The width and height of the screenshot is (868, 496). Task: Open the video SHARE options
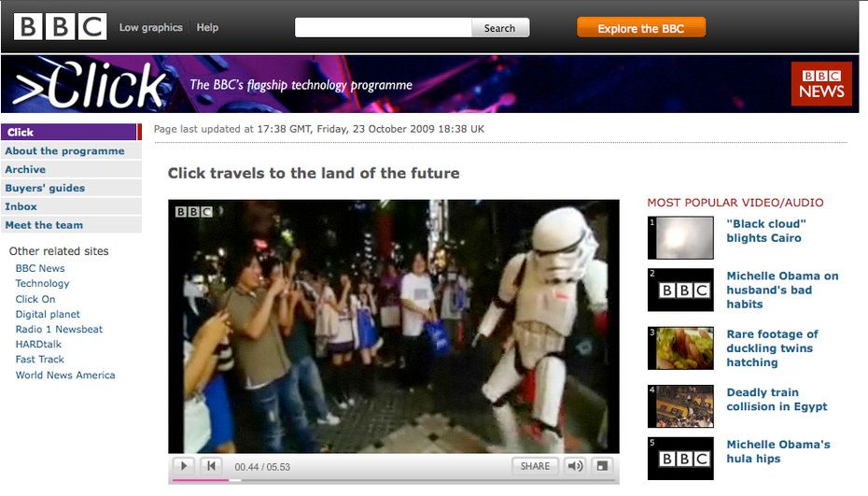(x=535, y=465)
